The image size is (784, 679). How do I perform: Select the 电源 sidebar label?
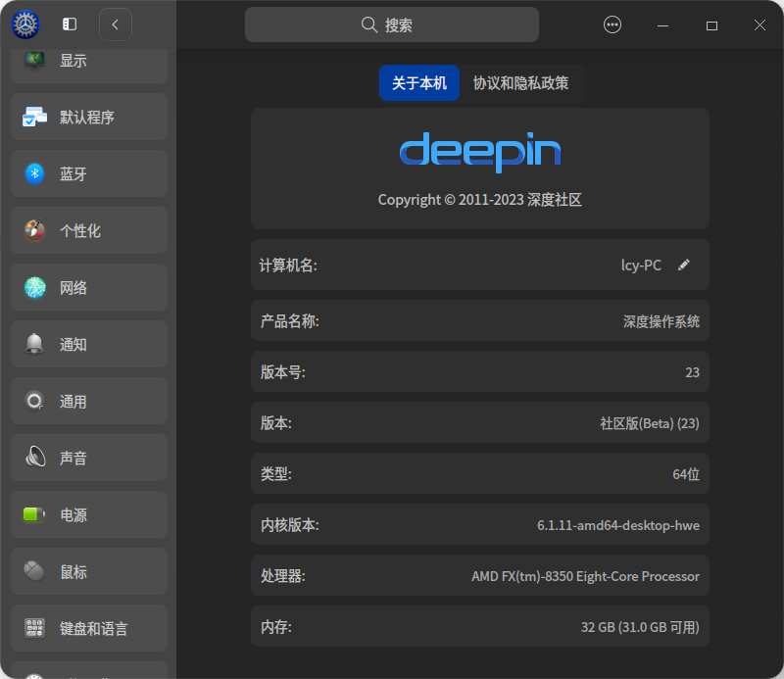pos(73,515)
